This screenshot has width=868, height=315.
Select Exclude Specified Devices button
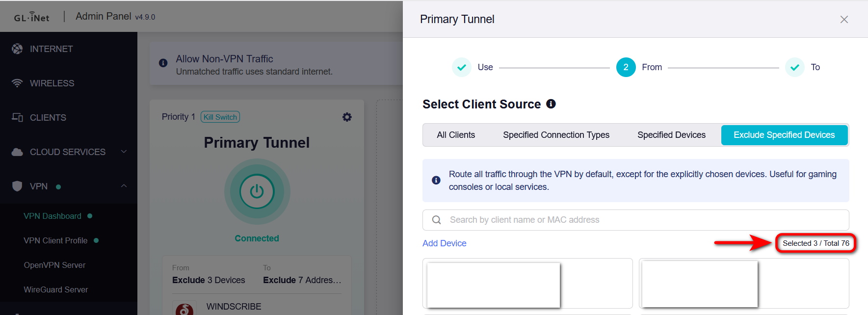[784, 135]
